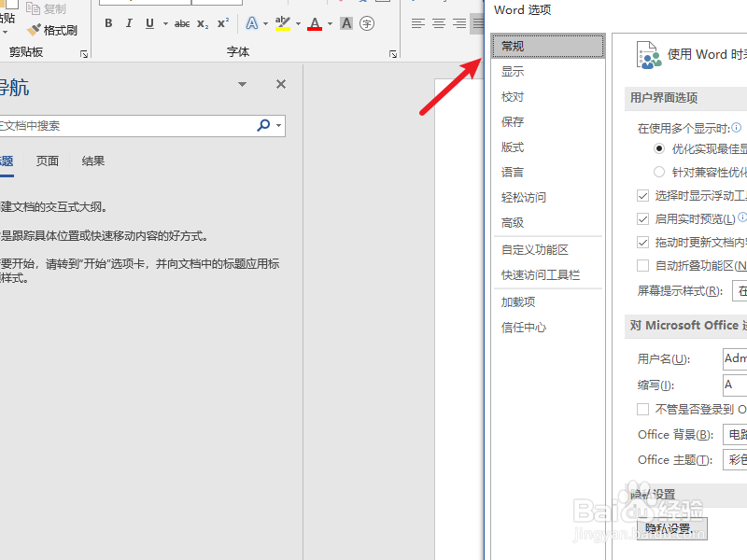747x560 pixels.
Task: Select 常规 category in Word Options
Action: pyautogui.click(x=548, y=46)
